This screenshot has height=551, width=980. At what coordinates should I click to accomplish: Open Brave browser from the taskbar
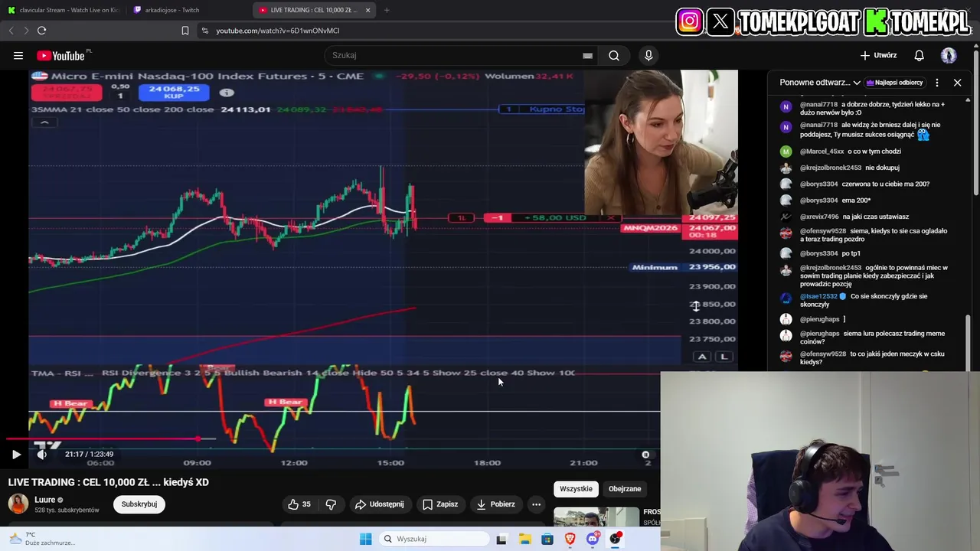570,539
